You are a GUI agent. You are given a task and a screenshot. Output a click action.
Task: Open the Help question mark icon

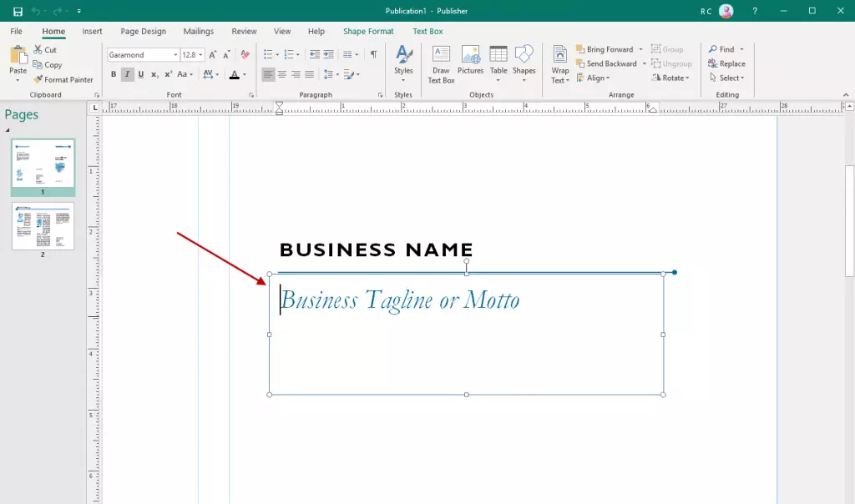[x=755, y=11]
